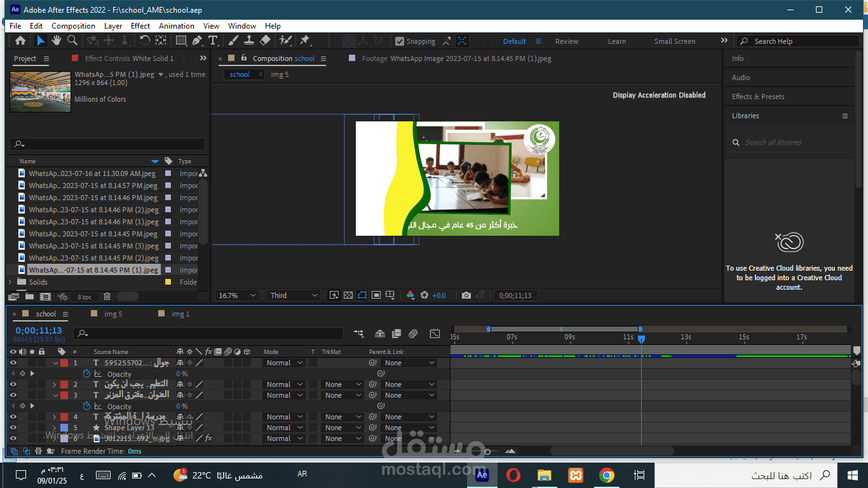Open the Animation menu

coord(177,26)
